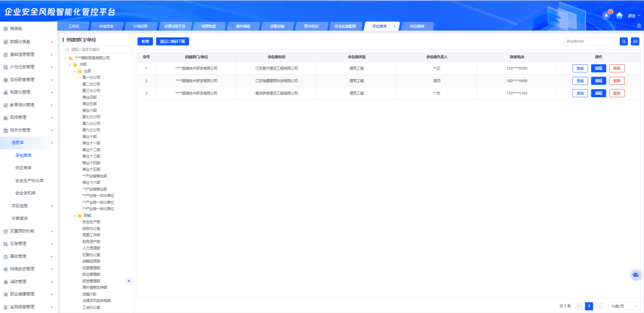Collapse the 业务 folder in the tree
Image resolution: width=644 pixels, height=313 pixels.
74,71
